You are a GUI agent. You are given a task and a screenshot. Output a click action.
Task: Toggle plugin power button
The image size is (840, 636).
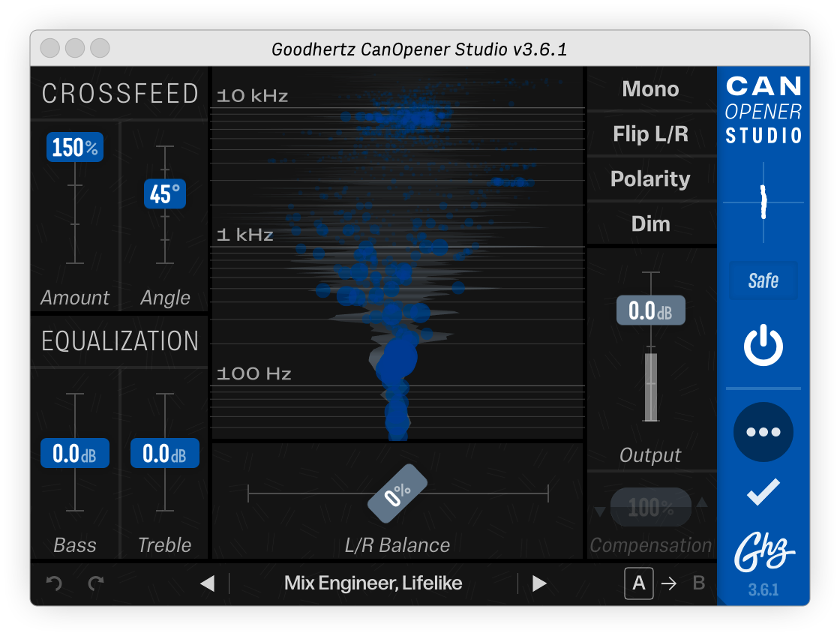(763, 345)
